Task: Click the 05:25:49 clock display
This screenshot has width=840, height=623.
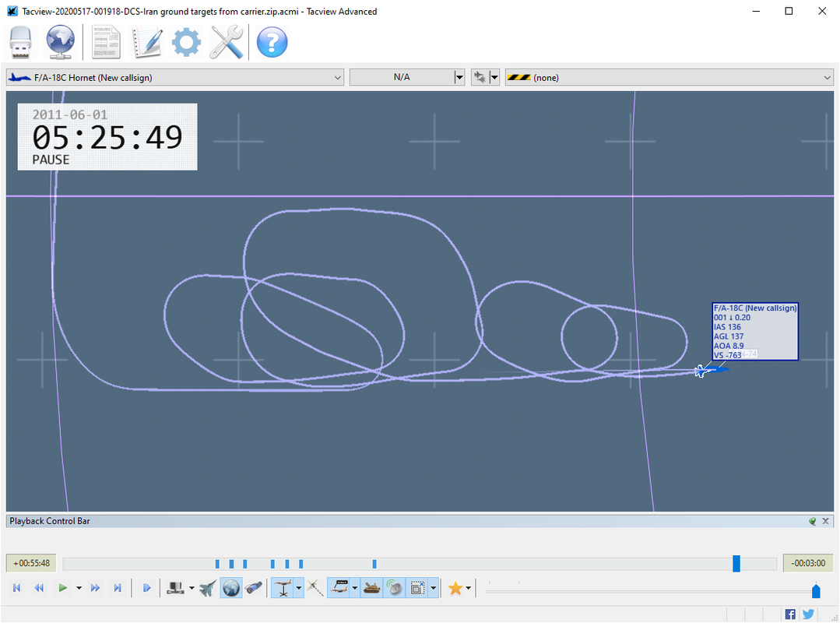Action: 107,138
